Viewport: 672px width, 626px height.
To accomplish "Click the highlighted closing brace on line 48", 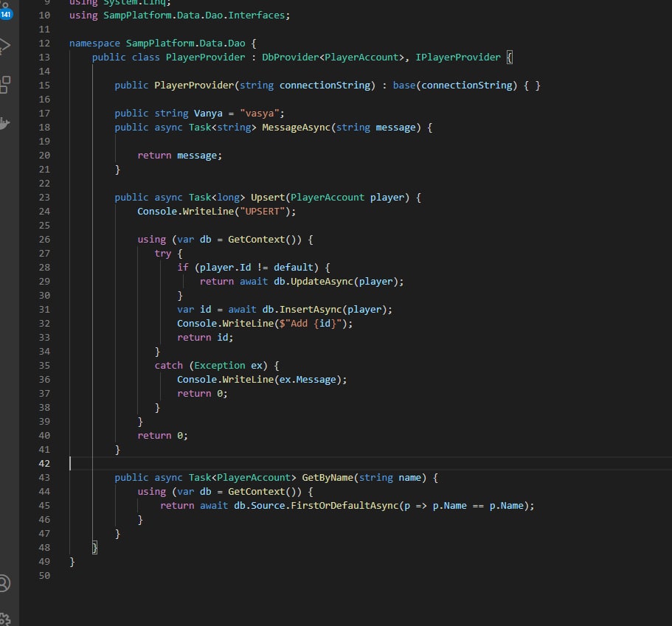I will (x=94, y=548).
